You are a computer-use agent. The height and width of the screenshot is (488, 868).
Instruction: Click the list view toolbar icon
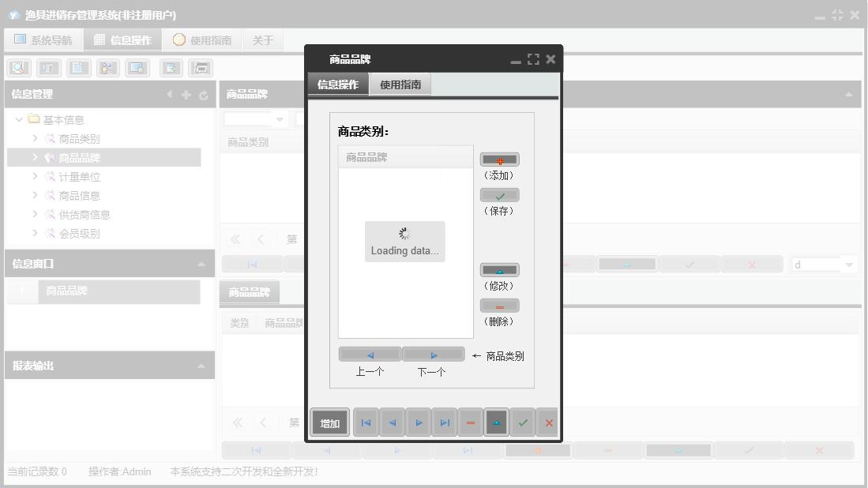[49, 68]
